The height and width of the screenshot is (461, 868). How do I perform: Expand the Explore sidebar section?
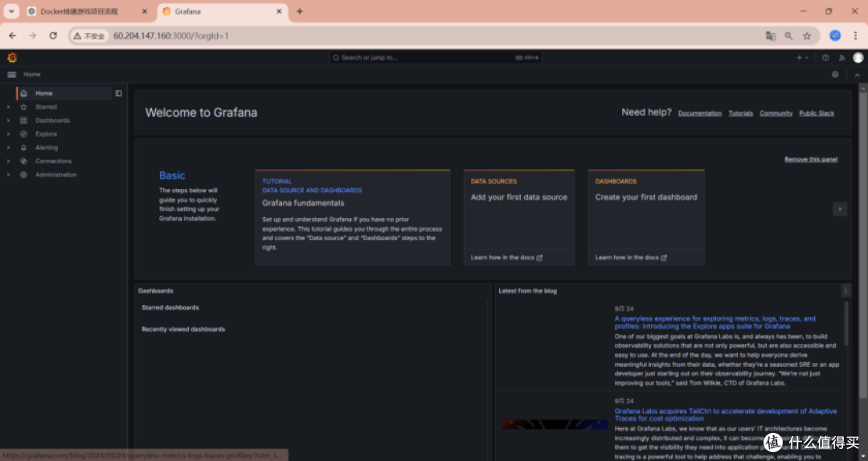click(8, 134)
